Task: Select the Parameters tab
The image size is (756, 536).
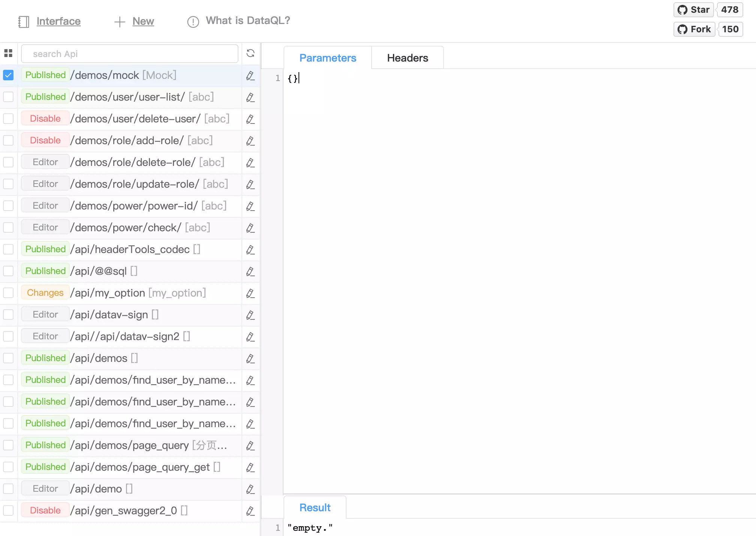Action: [327, 58]
